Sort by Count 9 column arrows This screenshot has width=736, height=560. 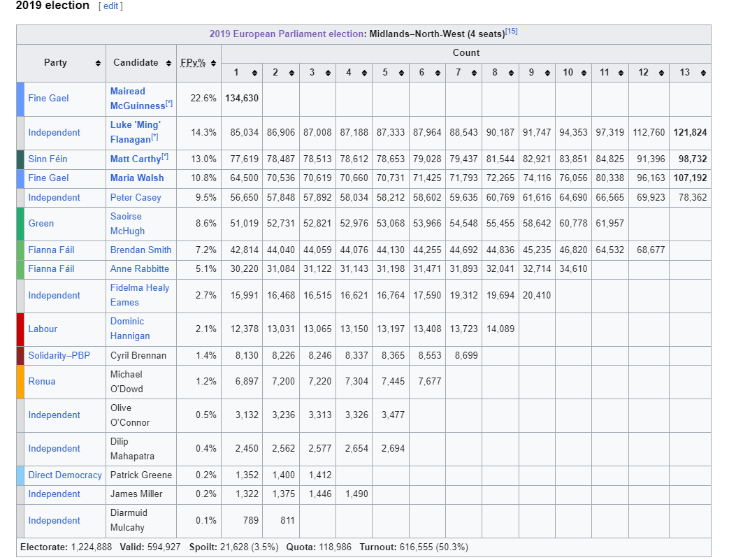pyautogui.click(x=547, y=73)
